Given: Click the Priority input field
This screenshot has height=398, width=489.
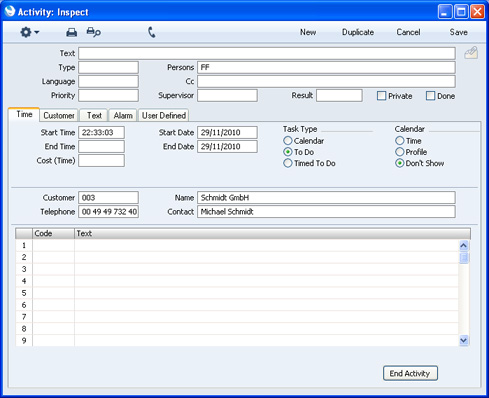Looking at the screenshot, I should coord(108,95).
